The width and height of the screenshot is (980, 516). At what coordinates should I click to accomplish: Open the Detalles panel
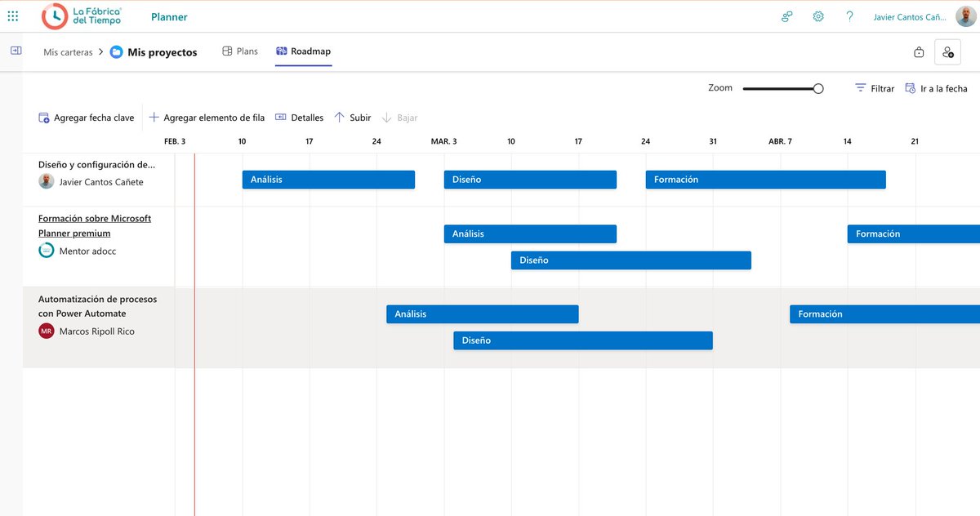[300, 118]
